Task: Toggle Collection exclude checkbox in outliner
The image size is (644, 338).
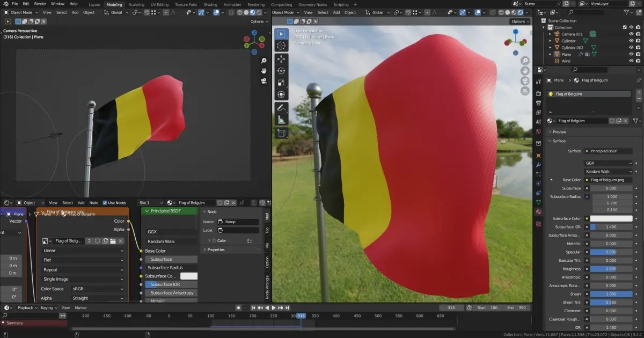Action: tap(625, 27)
